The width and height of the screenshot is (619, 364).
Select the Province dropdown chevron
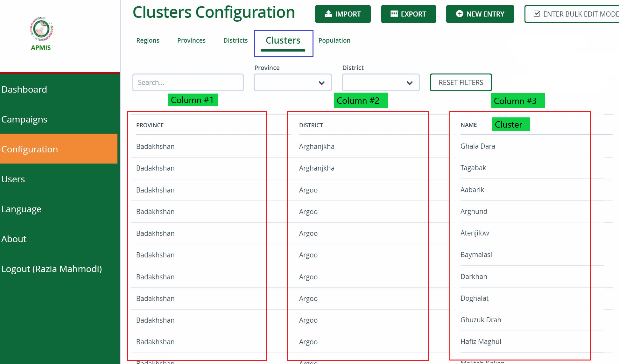tap(321, 82)
